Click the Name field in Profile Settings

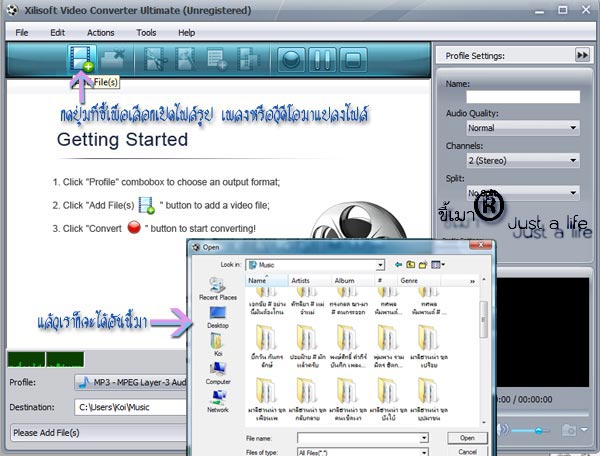click(523, 97)
